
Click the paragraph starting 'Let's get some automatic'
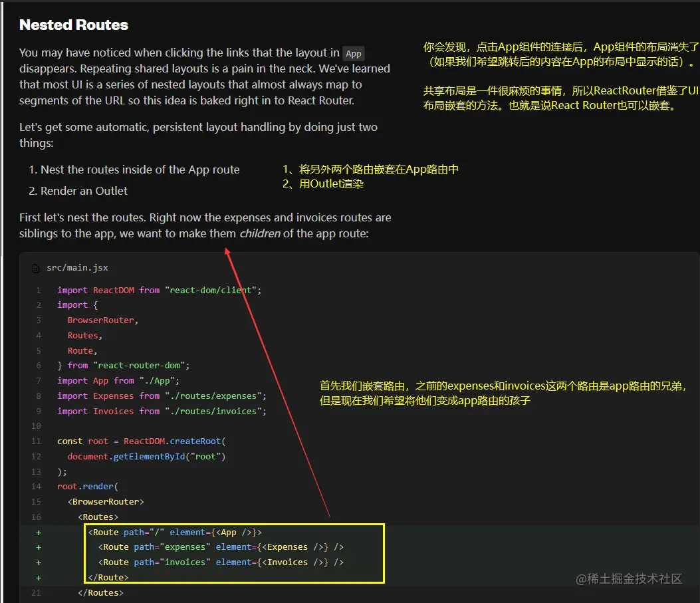tap(198, 135)
